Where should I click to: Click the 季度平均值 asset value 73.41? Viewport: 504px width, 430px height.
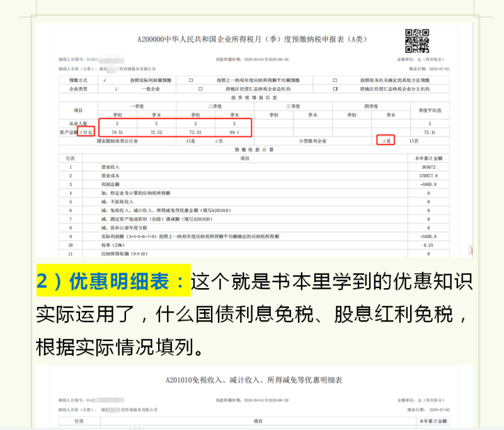(x=430, y=132)
